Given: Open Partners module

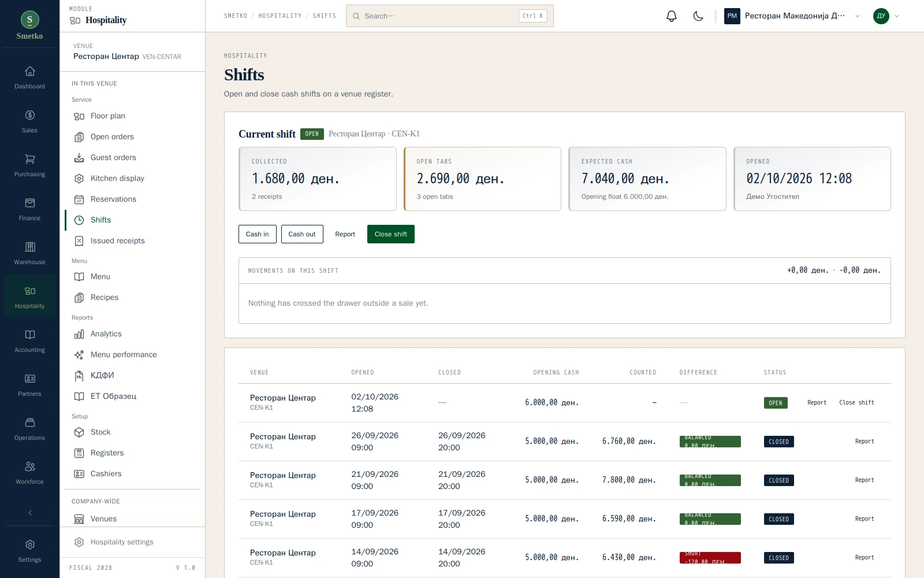Looking at the screenshot, I should (x=30, y=386).
